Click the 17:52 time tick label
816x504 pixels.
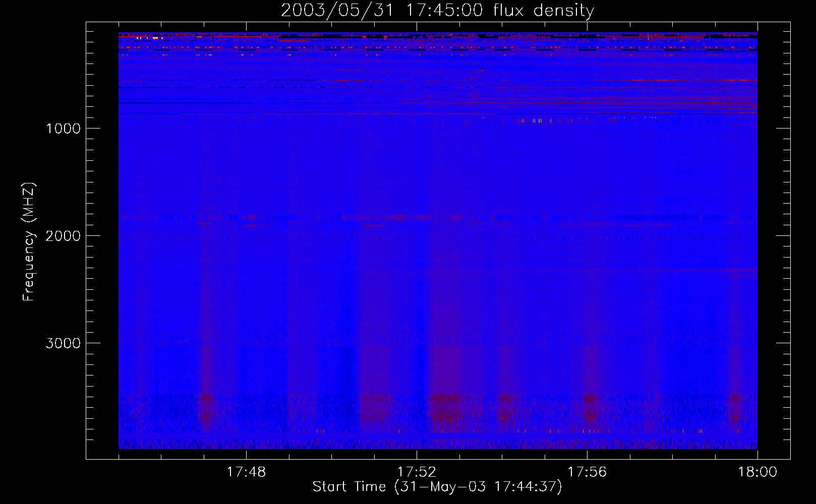417,472
